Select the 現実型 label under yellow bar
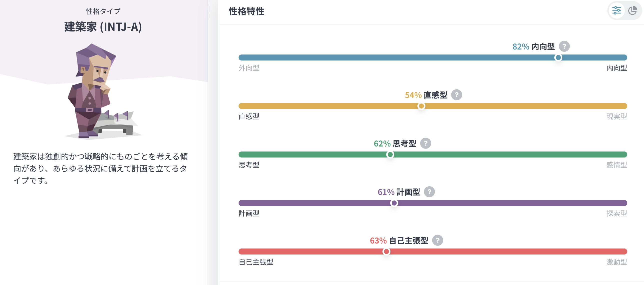Image resolution: width=644 pixels, height=285 pixels. 617,116
